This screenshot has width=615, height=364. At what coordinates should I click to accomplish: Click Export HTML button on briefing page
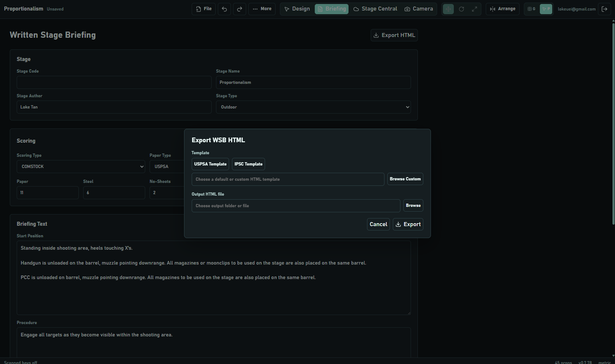pos(394,35)
